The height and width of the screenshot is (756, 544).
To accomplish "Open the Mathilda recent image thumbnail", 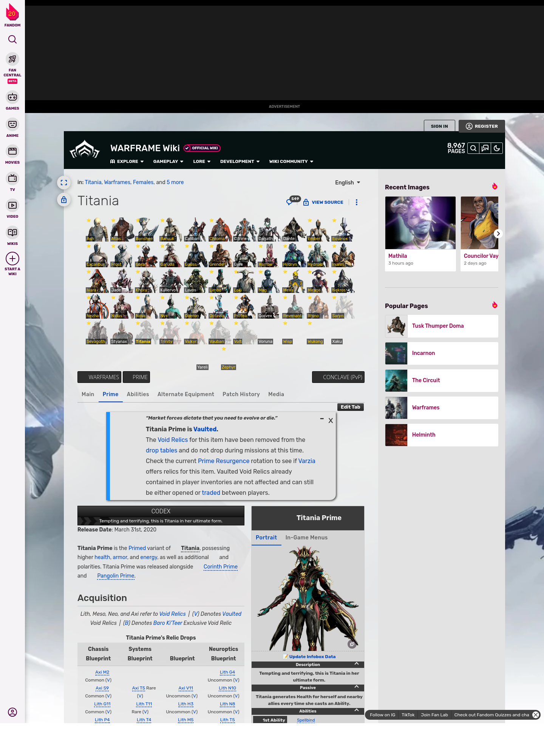I will (x=420, y=223).
